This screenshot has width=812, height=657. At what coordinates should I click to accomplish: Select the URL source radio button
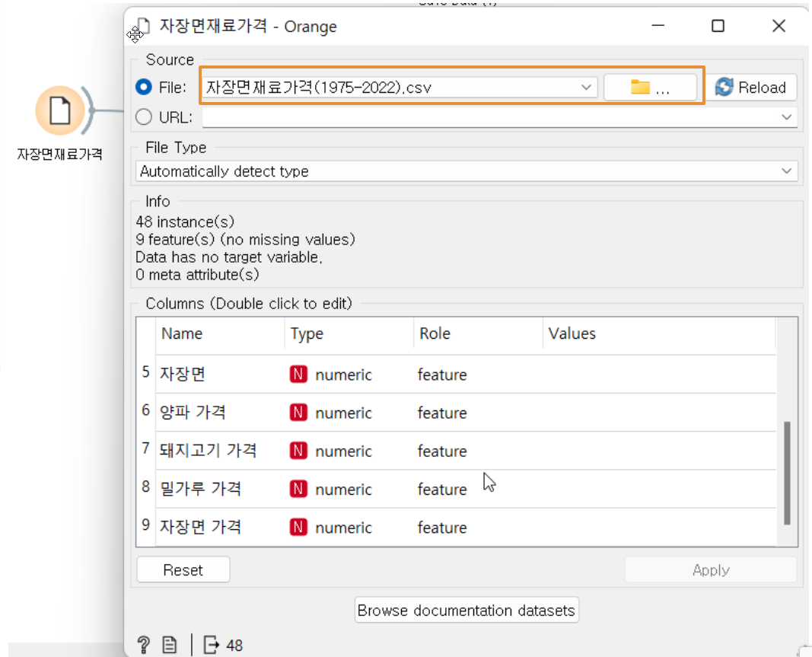point(143,117)
